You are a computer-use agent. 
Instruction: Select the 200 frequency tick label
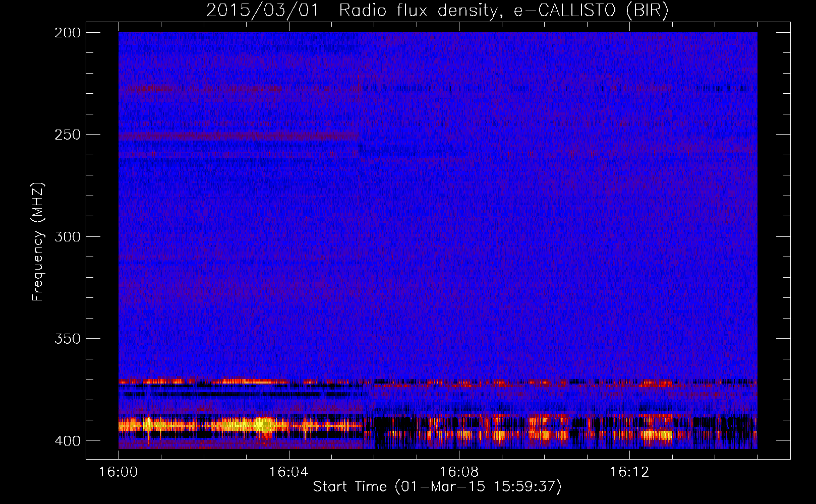tap(68, 33)
